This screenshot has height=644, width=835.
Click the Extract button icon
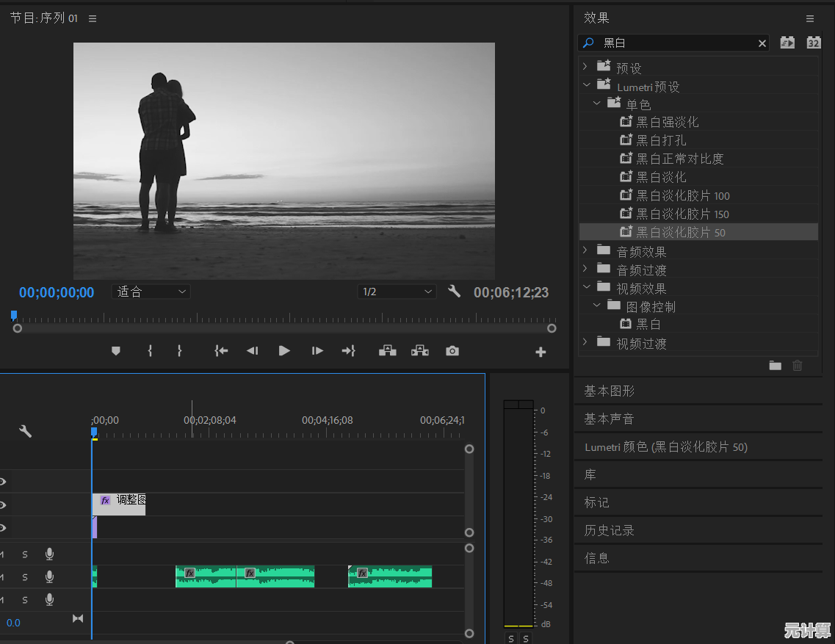420,351
